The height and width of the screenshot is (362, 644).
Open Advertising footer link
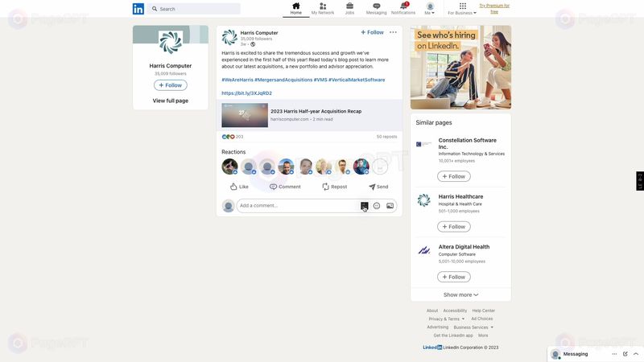(437, 327)
